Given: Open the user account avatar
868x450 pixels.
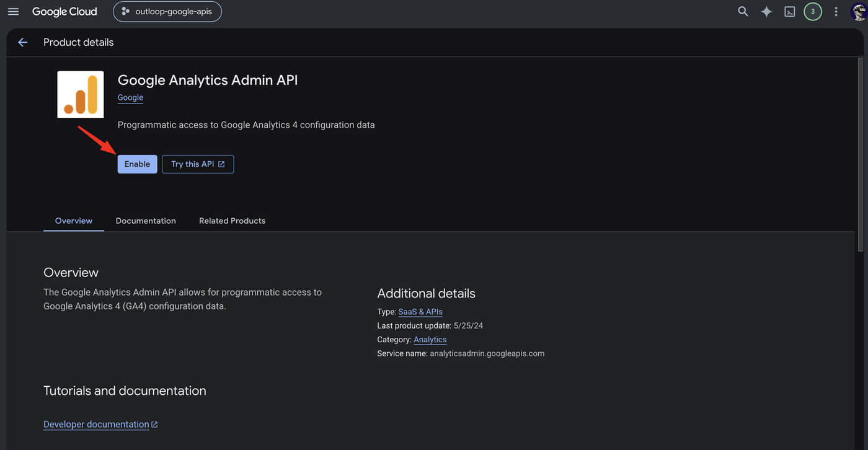Looking at the screenshot, I should [x=859, y=12].
